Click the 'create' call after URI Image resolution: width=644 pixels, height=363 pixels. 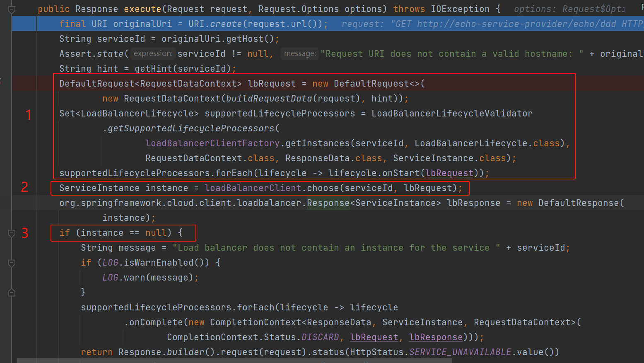click(x=226, y=24)
